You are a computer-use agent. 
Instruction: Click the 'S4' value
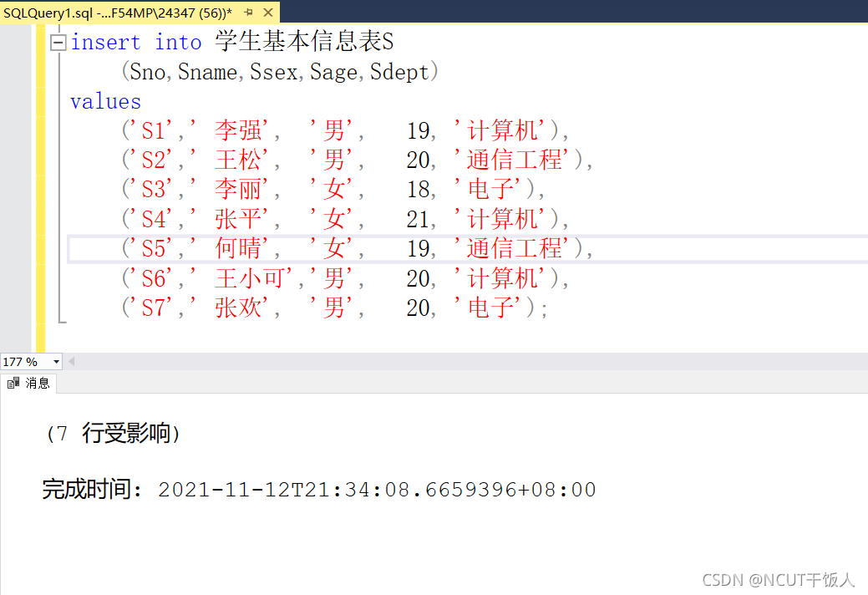tap(153, 220)
